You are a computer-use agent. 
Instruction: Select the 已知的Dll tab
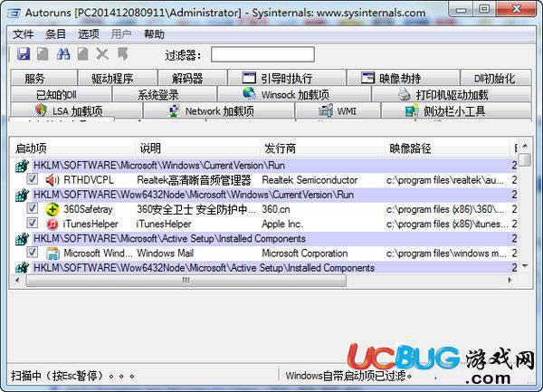point(62,94)
